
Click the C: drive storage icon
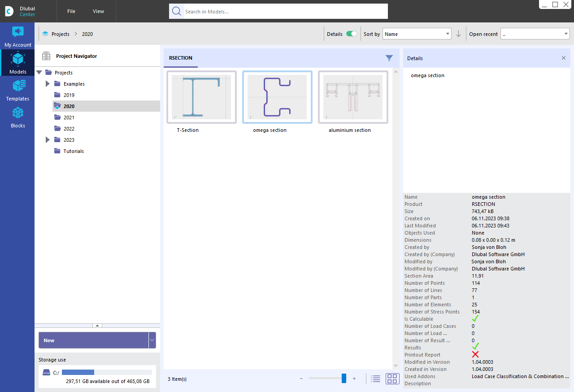46,372
